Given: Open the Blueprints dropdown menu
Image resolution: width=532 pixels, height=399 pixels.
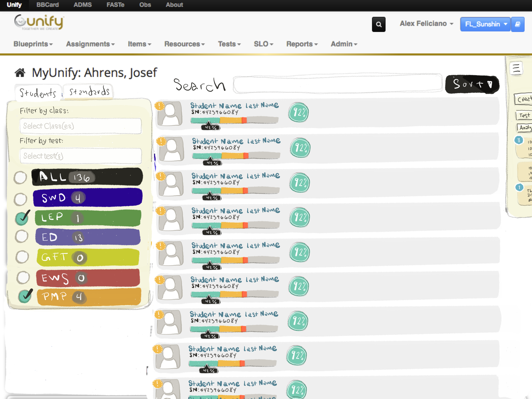Looking at the screenshot, I should click(x=33, y=44).
